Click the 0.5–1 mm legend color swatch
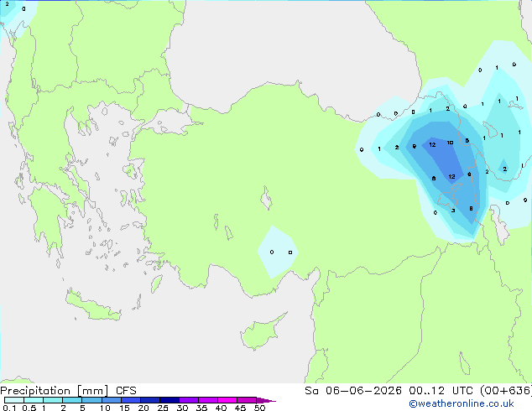 click(x=34, y=400)
